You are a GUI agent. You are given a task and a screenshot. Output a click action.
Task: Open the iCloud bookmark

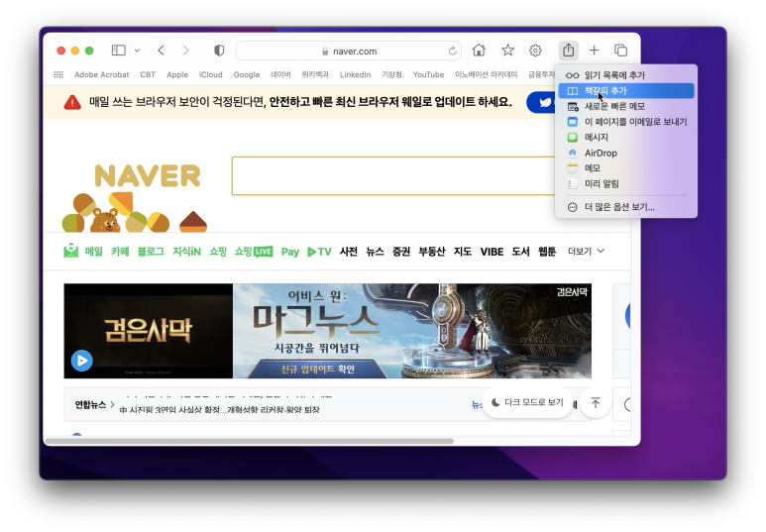pos(210,74)
